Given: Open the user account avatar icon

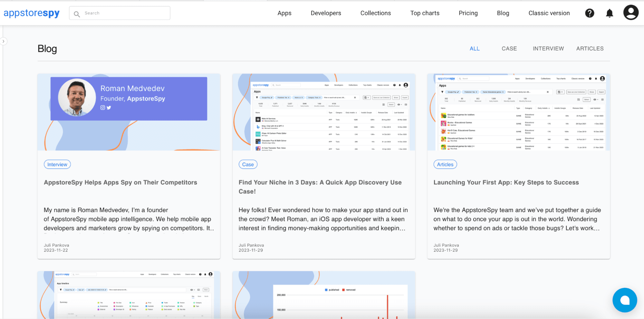Looking at the screenshot, I should pyautogui.click(x=630, y=13).
